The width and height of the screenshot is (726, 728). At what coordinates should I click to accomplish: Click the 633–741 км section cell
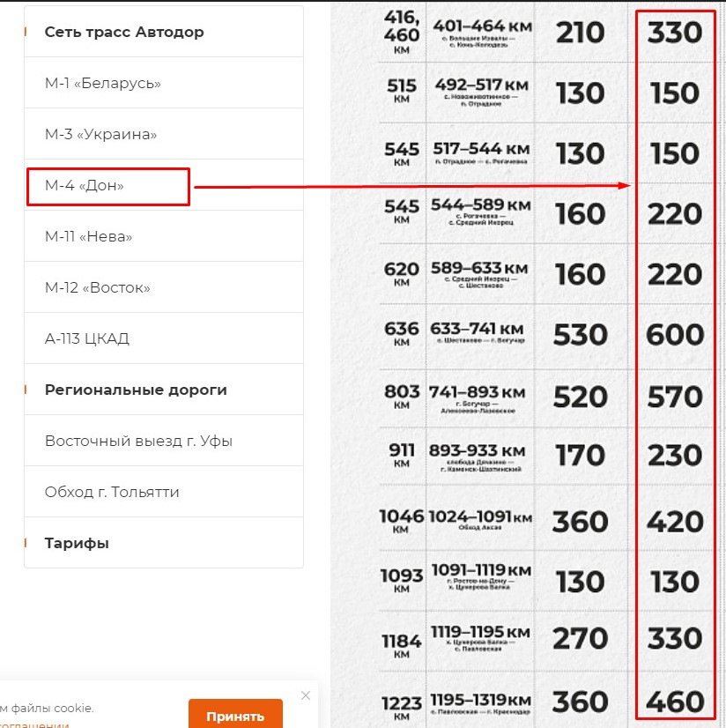[479, 335]
